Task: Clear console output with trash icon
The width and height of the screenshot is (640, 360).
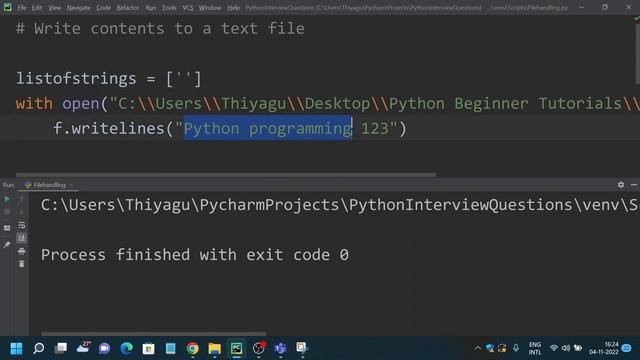Action: coord(22,264)
